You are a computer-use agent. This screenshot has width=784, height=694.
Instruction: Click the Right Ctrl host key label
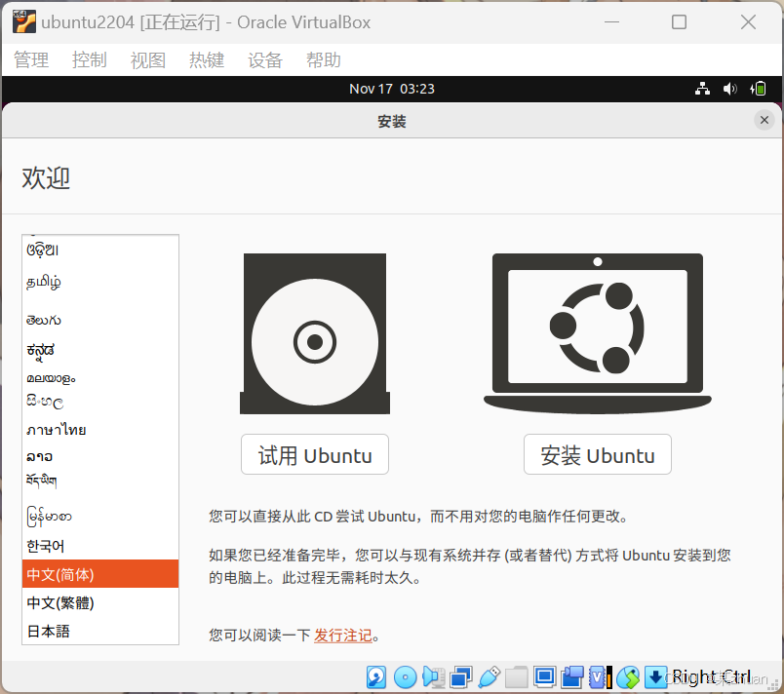pyautogui.click(x=712, y=677)
